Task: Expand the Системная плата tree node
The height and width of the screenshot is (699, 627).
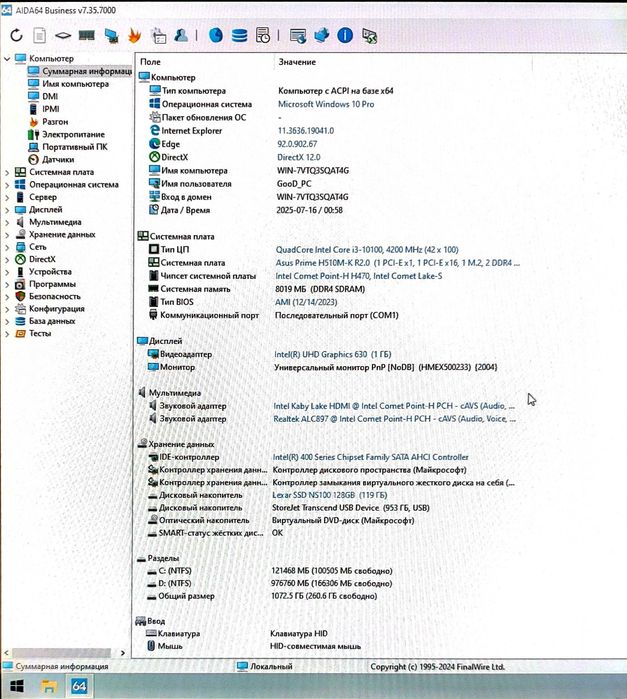Action: pyautogui.click(x=7, y=172)
